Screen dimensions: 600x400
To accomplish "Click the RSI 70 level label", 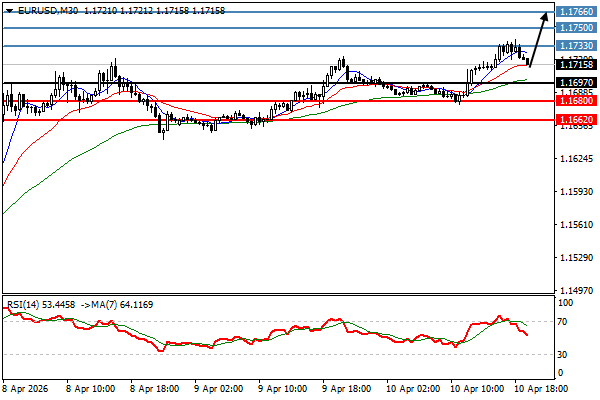I will (x=565, y=323).
